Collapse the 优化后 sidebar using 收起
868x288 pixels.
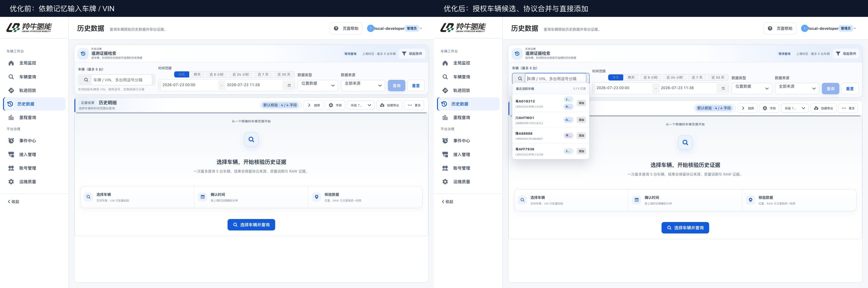448,202
